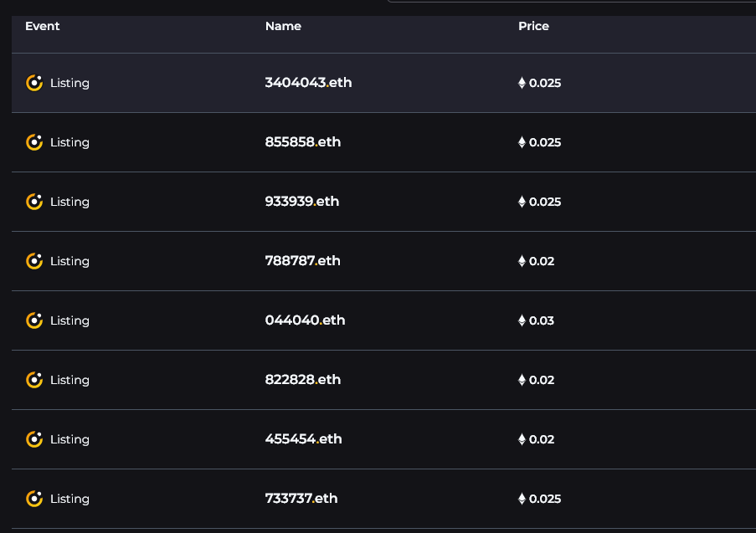Screen dimensions: 756x533
Task: Select the Listing label in 044040.eth row
Action: (x=70, y=320)
